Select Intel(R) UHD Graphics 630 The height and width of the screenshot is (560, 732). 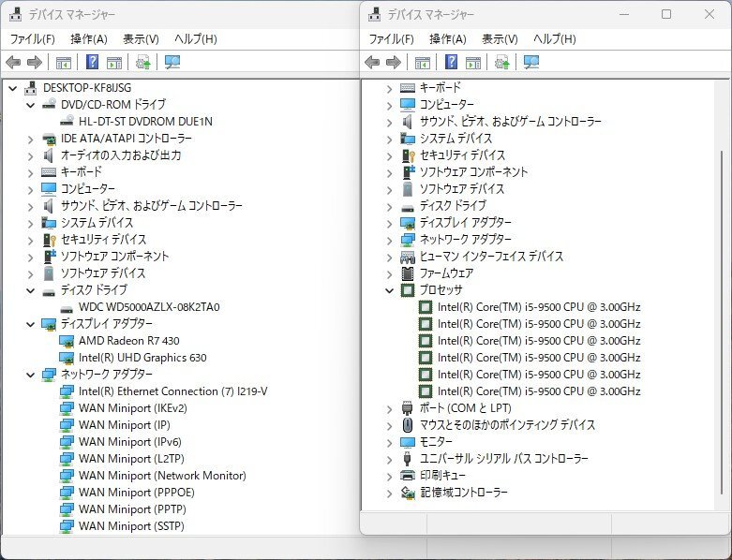tap(142, 358)
